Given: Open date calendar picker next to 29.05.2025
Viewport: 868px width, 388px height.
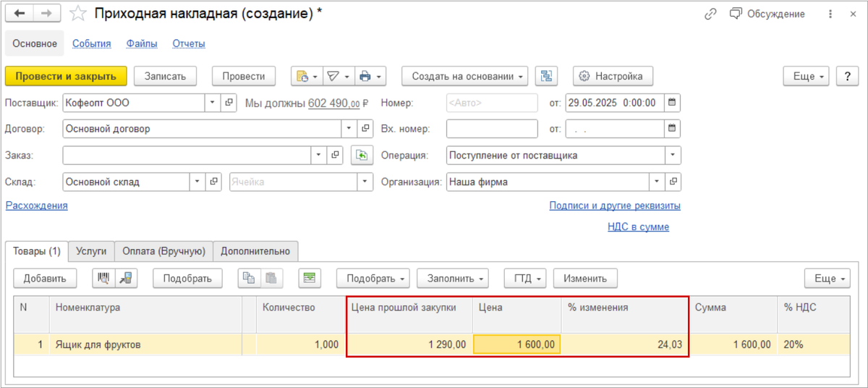Looking at the screenshot, I should [673, 103].
